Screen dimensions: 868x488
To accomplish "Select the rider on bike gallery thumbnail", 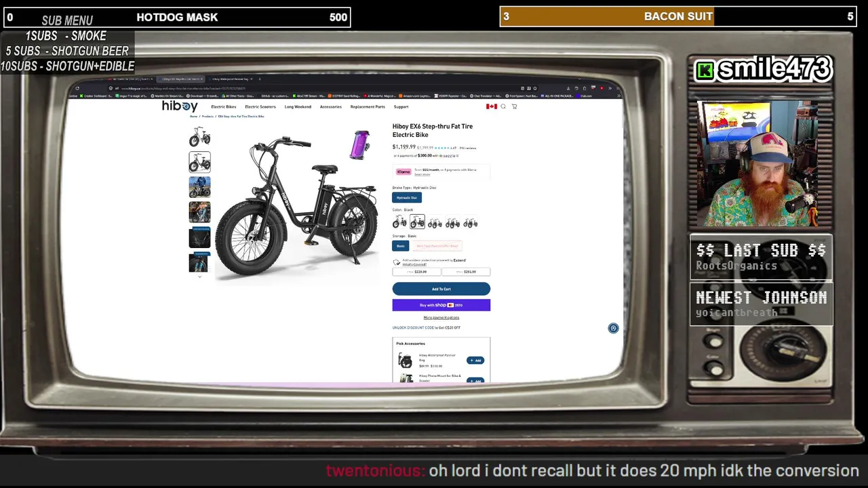I will [199, 187].
